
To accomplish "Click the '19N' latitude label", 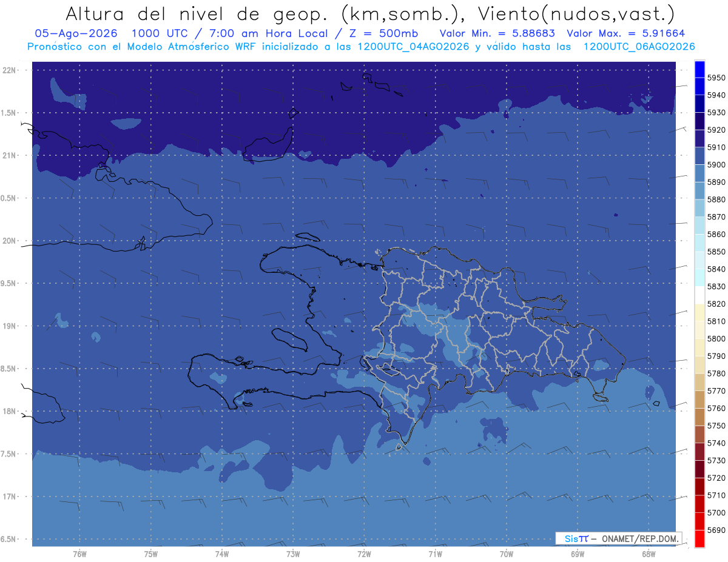I will point(10,326).
